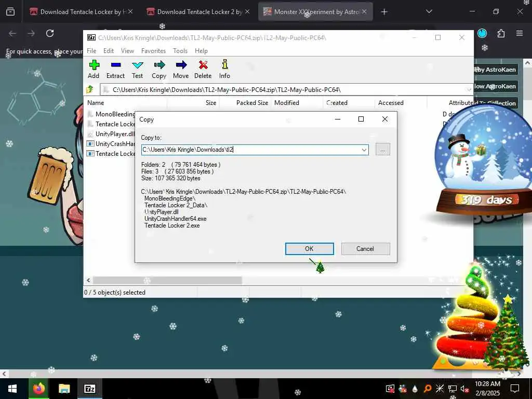Click the Test toolbar icon
Viewport: 532px width, 399px height.
point(137,69)
